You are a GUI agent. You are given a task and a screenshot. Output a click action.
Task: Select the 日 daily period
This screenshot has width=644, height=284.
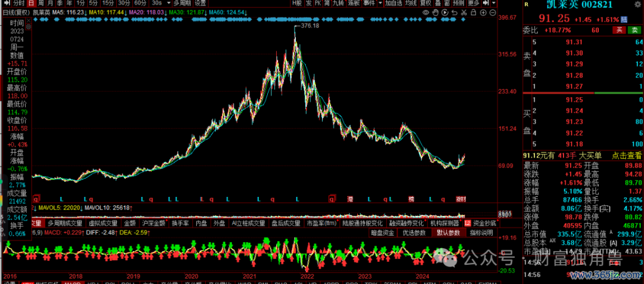click(31, 4)
